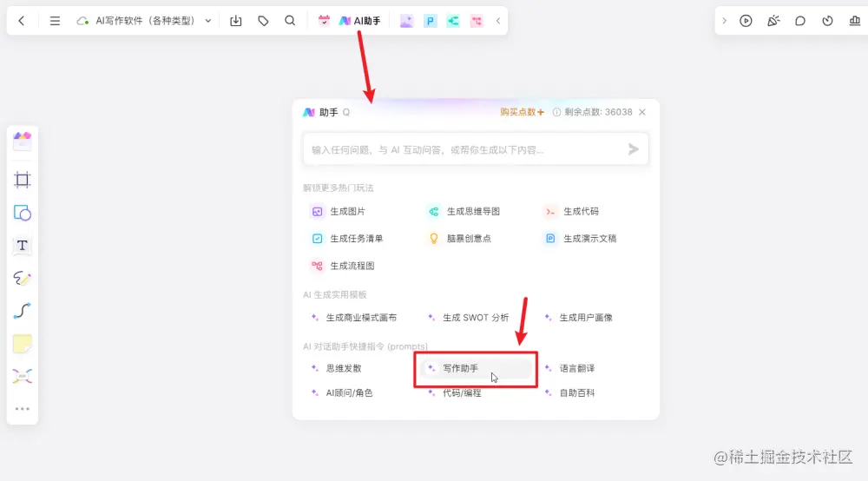868x481 pixels.
Task: Collapse the toolbar with left chevron
Action: [x=498, y=21]
